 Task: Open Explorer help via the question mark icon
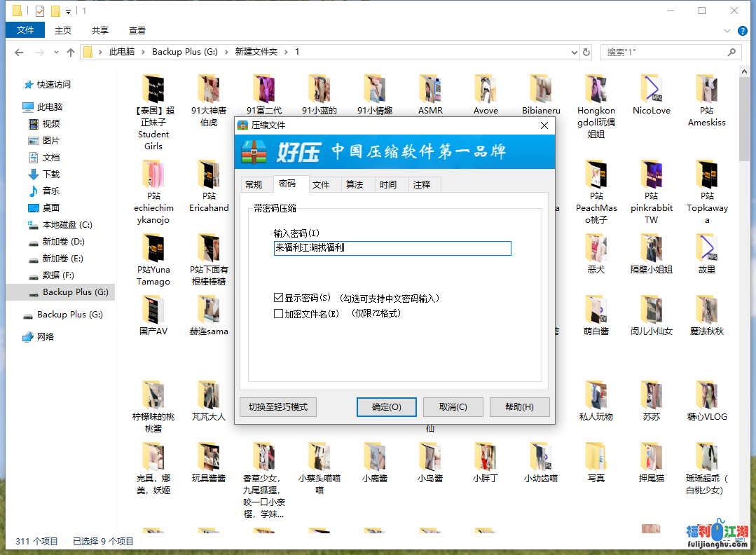tap(741, 30)
